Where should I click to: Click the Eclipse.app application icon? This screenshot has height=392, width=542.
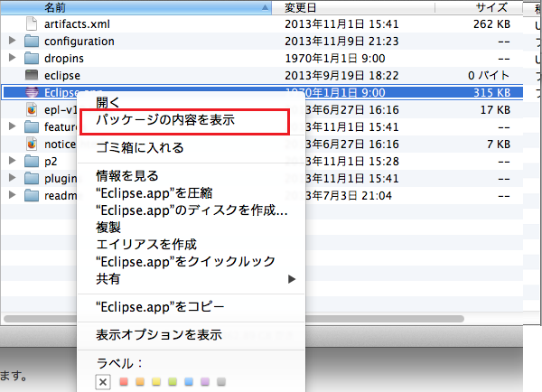tap(32, 92)
